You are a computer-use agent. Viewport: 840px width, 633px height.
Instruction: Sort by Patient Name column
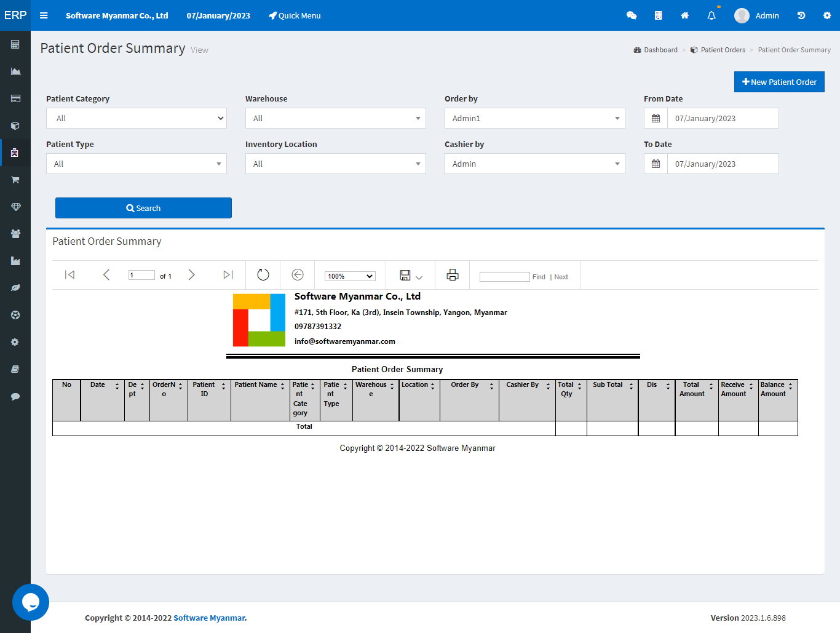click(282, 386)
